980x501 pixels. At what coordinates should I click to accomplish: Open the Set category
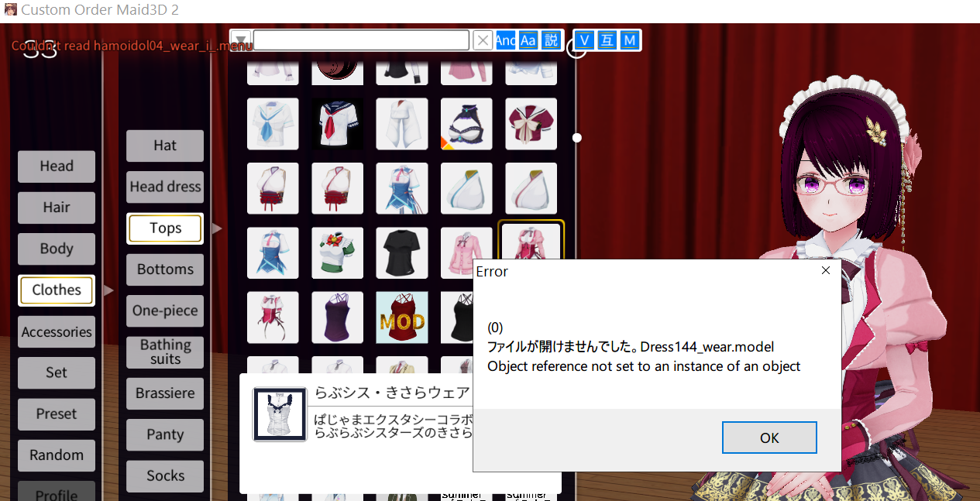57,372
